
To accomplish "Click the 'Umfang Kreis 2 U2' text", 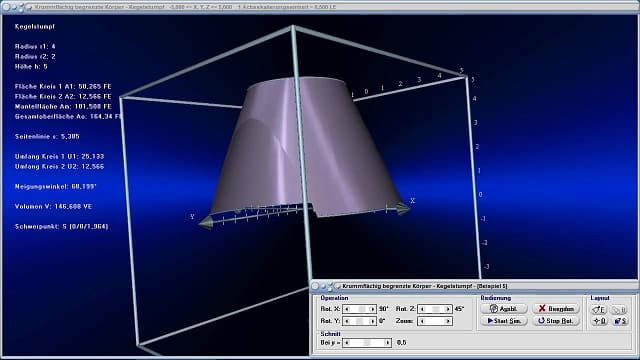I will [x=59, y=167].
